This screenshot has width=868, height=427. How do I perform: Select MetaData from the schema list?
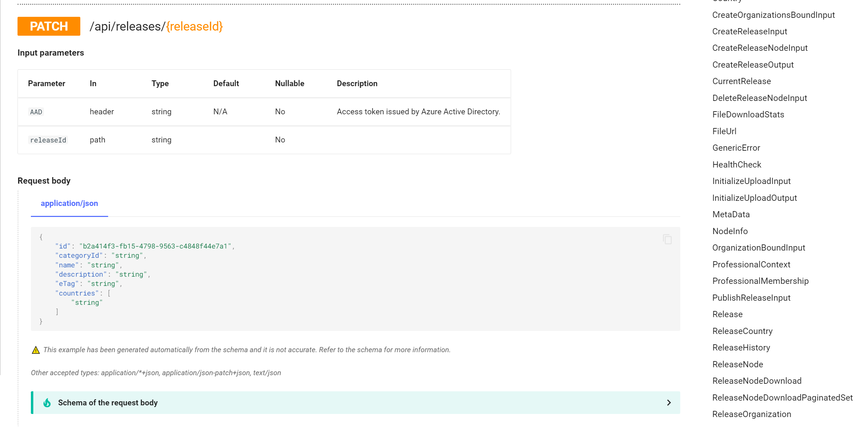point(731,214)
